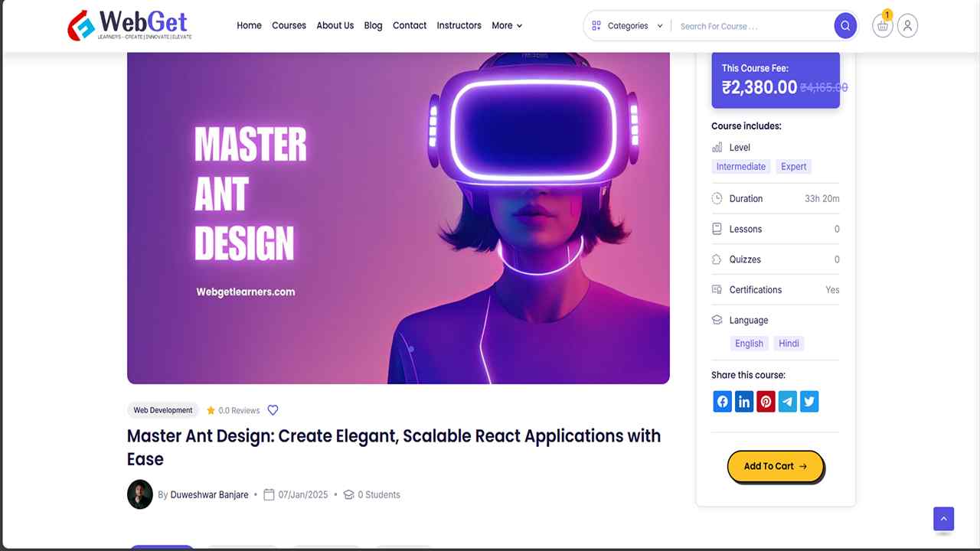
Task: Click the Search For Course field
Action: 752,26
